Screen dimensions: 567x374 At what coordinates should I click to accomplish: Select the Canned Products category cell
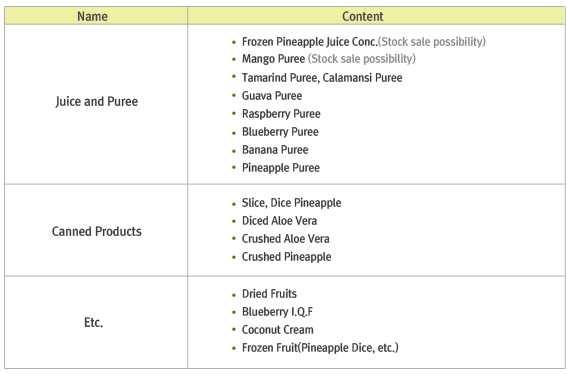[x=96, y=230]
